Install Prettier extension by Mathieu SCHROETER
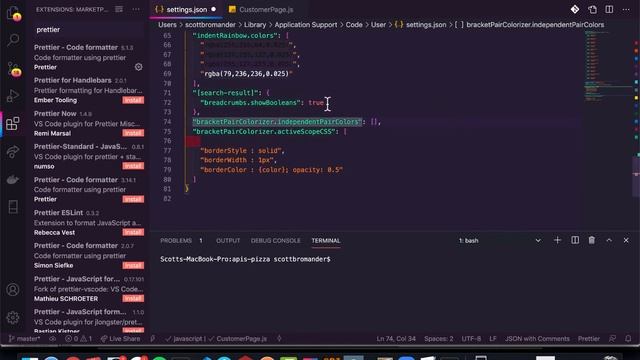The width and height of the screenshot is (640, 360). coord(133,298)
